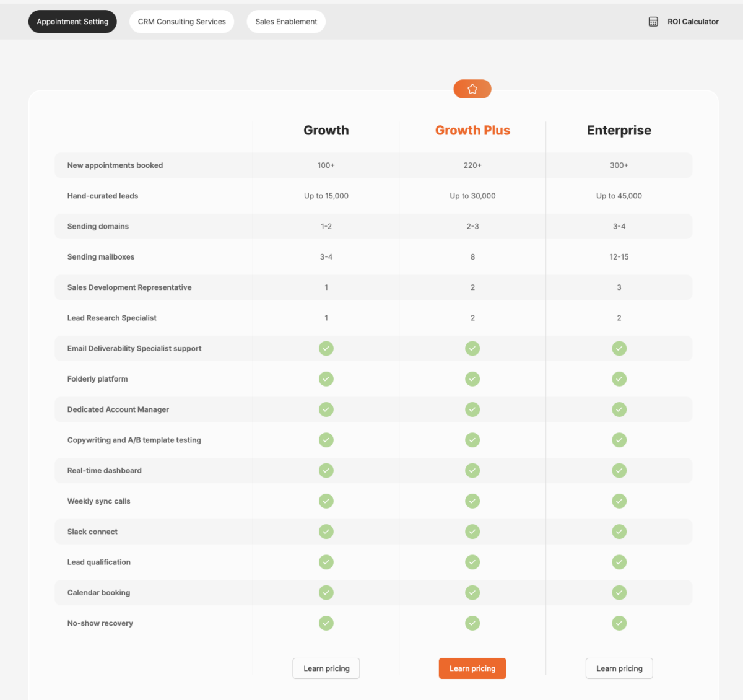Open the CRM Consulting Services tab
The width and height of the screenshot is (743, 700).
(x=181, y=22)
